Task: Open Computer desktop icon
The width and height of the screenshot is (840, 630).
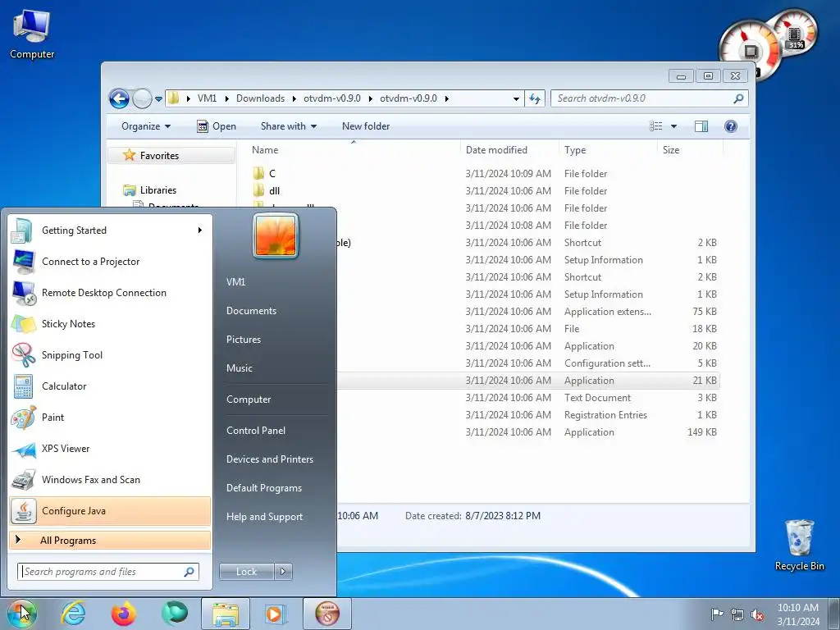Action: click(32, 33)
